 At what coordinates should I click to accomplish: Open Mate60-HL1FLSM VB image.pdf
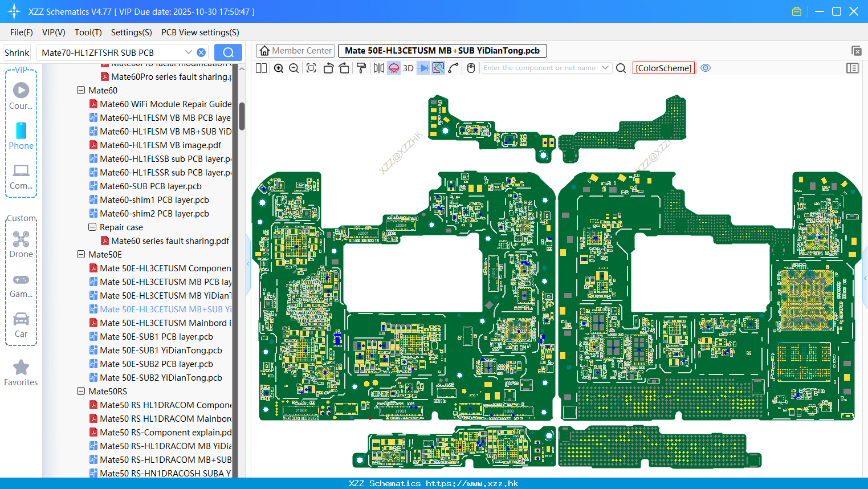point(155,145)
